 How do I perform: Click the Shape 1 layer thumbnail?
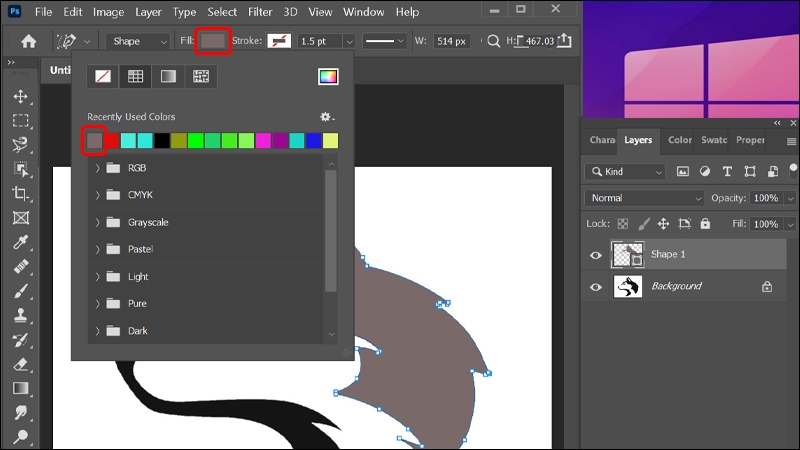tap(628, 255)
